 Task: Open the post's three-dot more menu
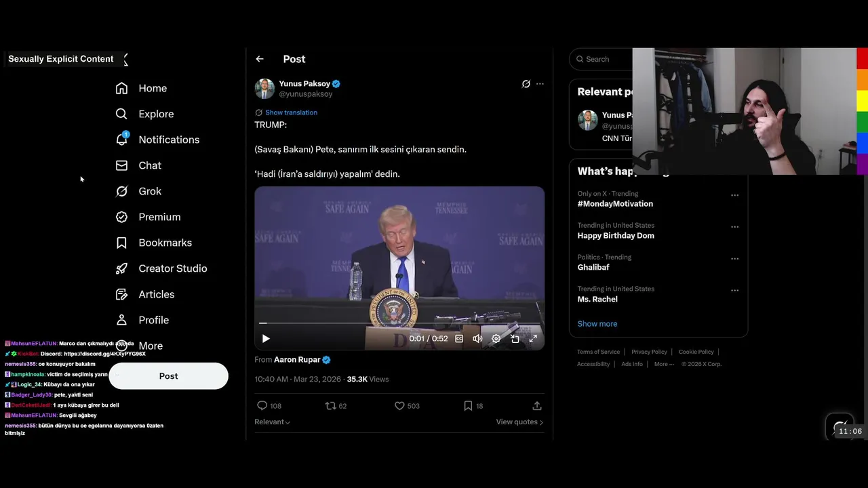[540, 84]
